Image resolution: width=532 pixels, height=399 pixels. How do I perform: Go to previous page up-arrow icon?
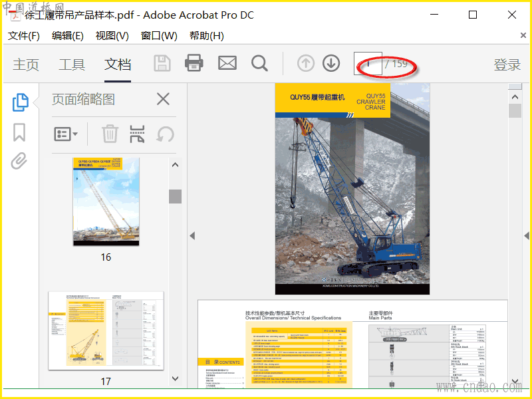pyautogui.click(x=306, y=63)
